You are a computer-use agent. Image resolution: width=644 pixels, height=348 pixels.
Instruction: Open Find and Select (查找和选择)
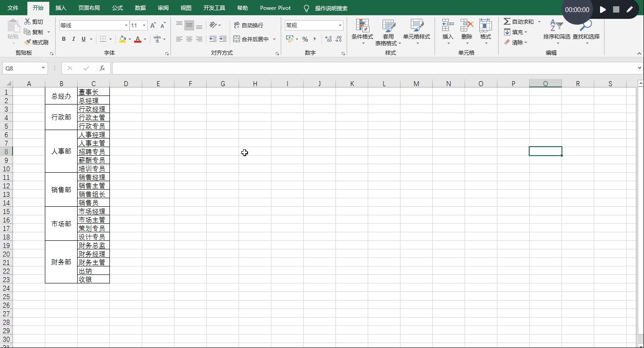[586, 31]
